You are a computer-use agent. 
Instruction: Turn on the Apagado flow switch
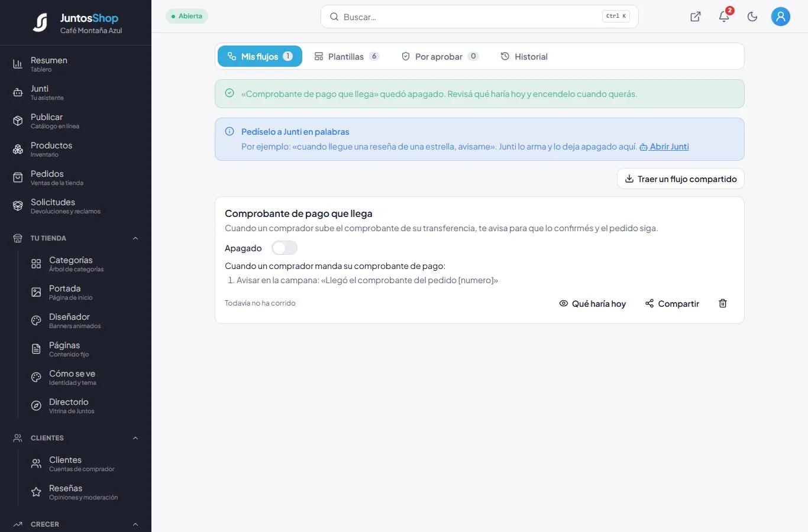[x=285, y=248]
